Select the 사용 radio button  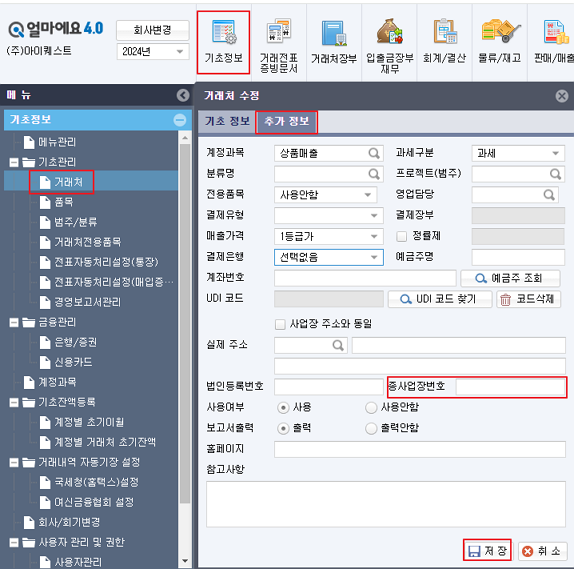pos(283,408)
